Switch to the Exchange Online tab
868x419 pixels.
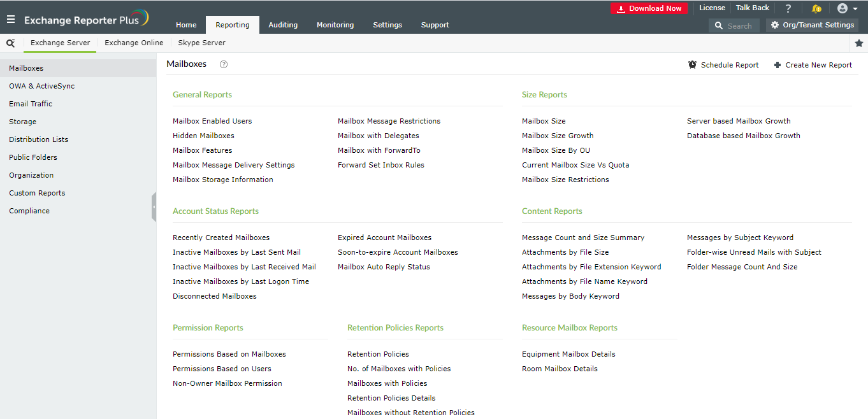pos(134,43)
